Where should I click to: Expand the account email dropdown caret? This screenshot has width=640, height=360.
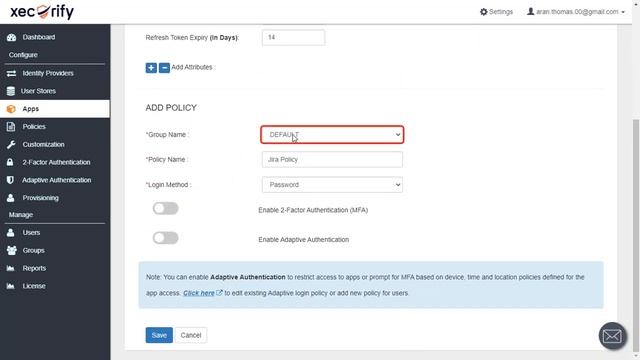(x=623, y=12)
